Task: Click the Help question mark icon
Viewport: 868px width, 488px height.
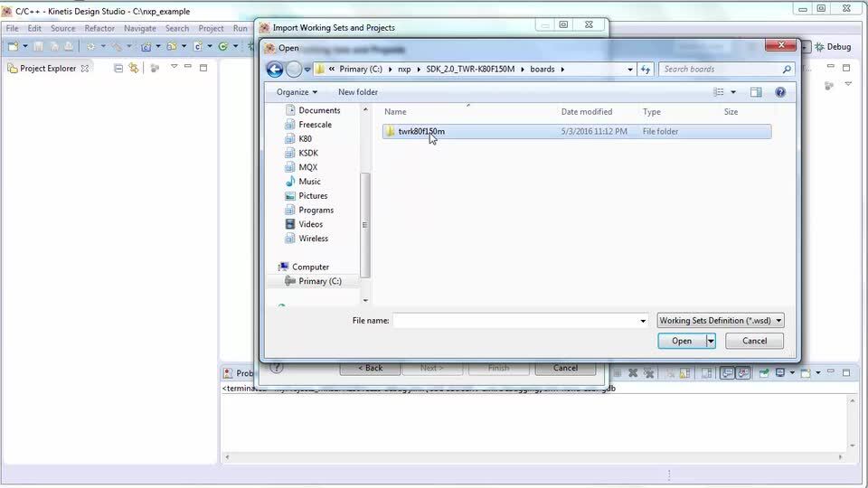Action: pyautogui.click(x=780, y=92)
